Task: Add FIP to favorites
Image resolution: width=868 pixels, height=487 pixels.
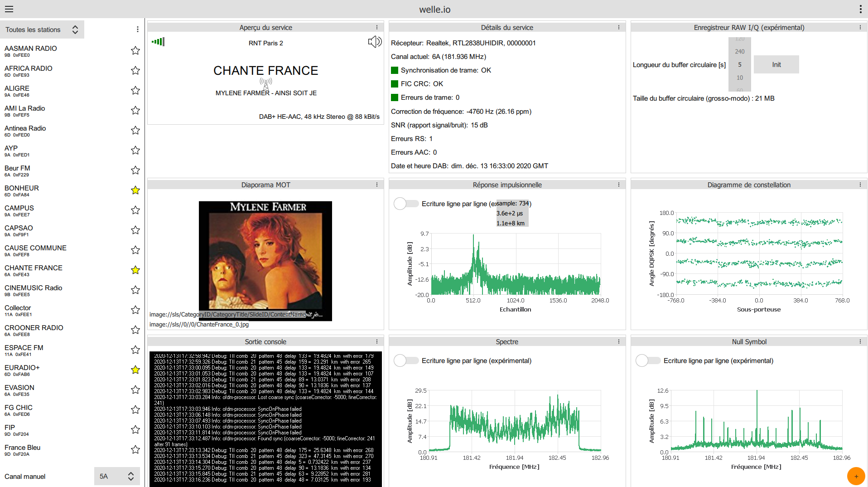Action: coord(135,429)
